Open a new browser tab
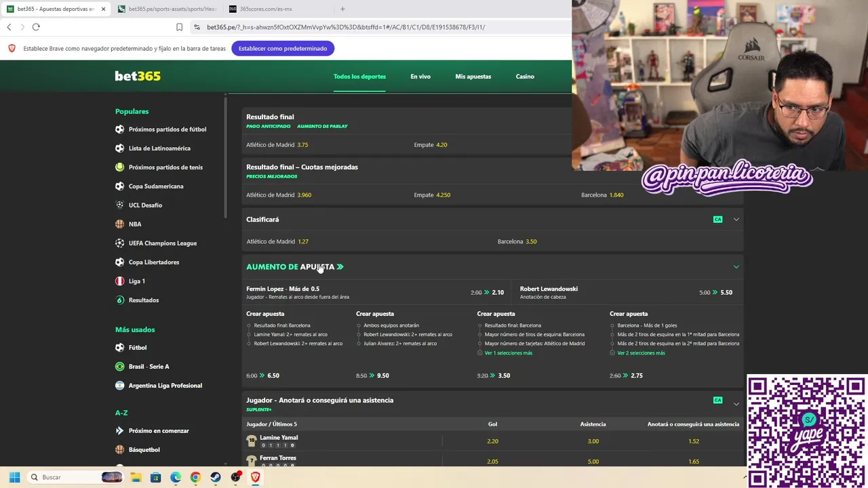868x488 pixels. pyautogui.click(x=342, y=9)
